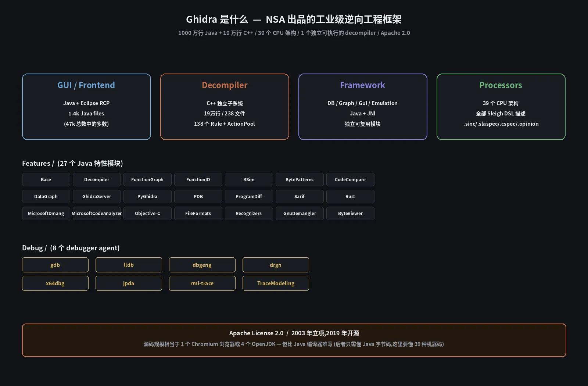The width and height of the screenshot is (588, 386).
Task: Select the rmi-trace agent box
Action: pos(202,283)
